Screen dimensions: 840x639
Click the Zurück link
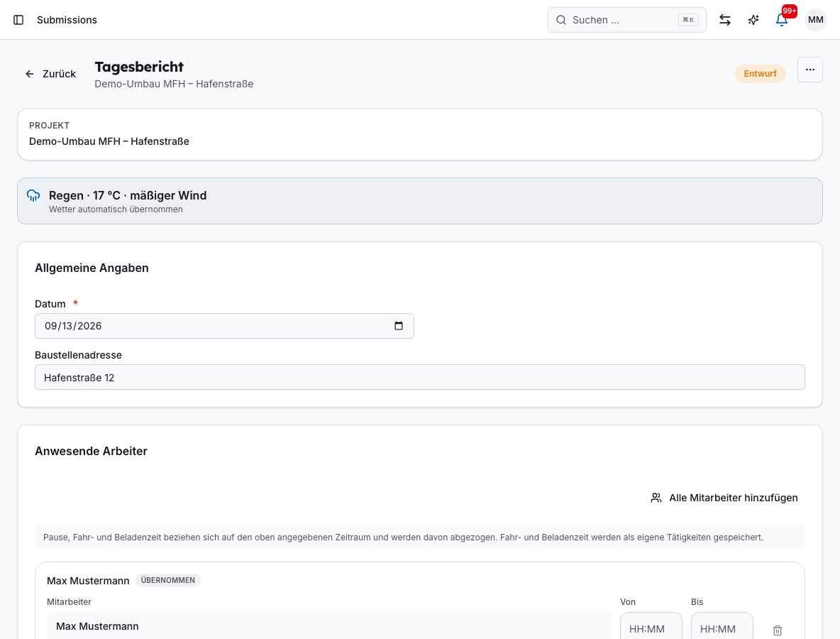pos(50,74)
